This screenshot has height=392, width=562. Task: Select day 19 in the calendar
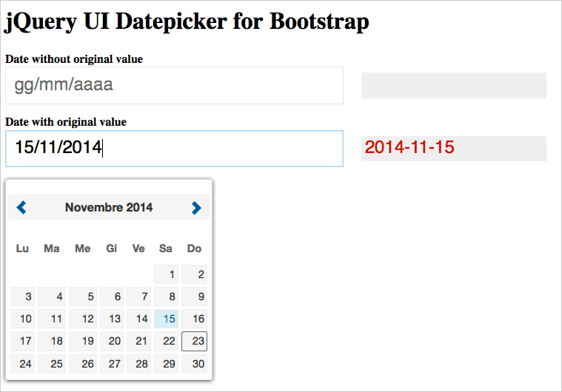[x=83, y=341]
